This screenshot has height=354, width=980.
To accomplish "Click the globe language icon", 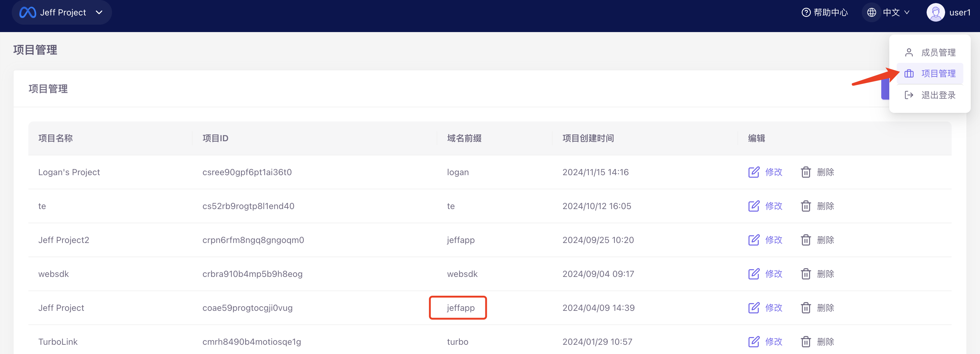I will tap(871, 13).
